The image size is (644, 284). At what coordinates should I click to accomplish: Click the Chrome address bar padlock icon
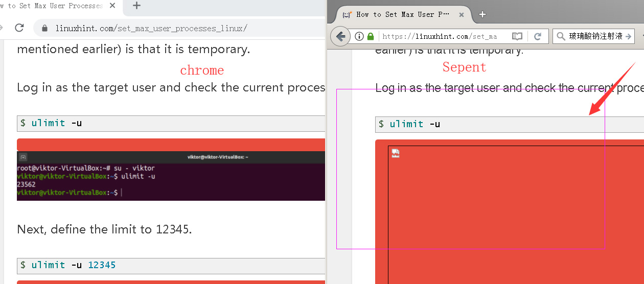(x=44, y=28)
